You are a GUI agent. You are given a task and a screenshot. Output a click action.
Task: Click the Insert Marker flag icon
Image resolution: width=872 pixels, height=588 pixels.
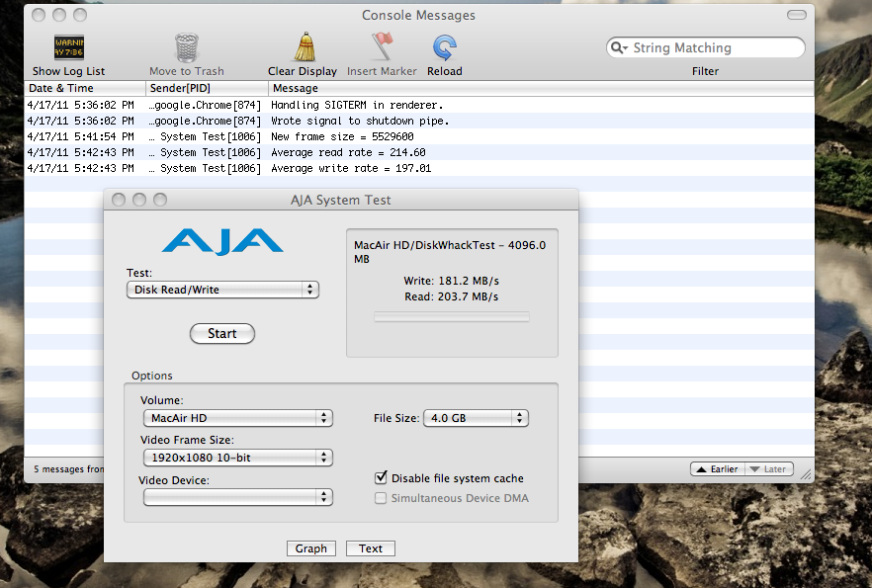[x=382, y=46]
